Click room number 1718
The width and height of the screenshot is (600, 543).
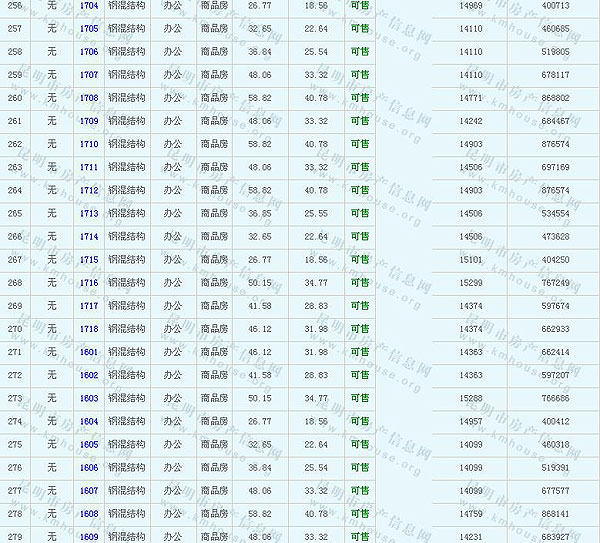[89, 329]
